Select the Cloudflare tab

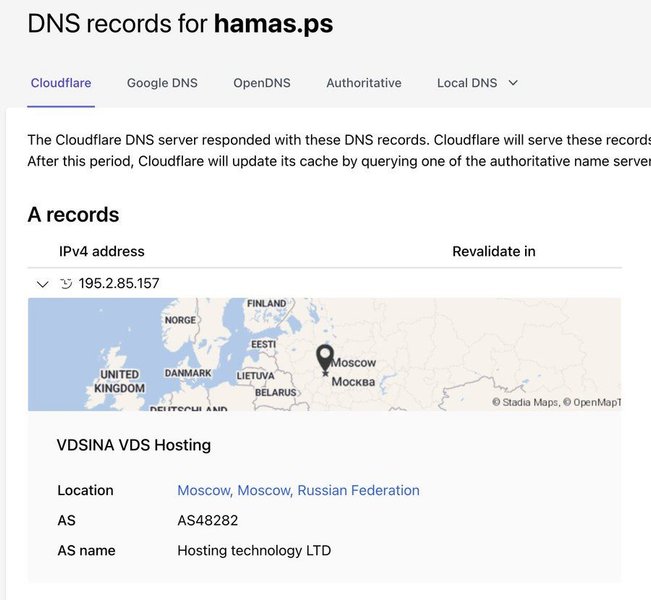coord(61,83)
